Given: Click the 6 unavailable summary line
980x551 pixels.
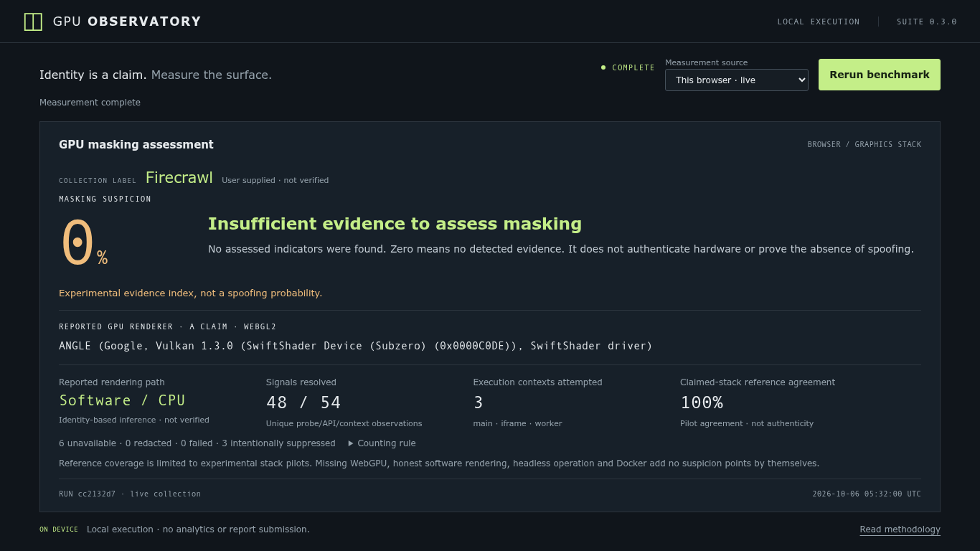Looking at the screenshot, I should 197,443.
